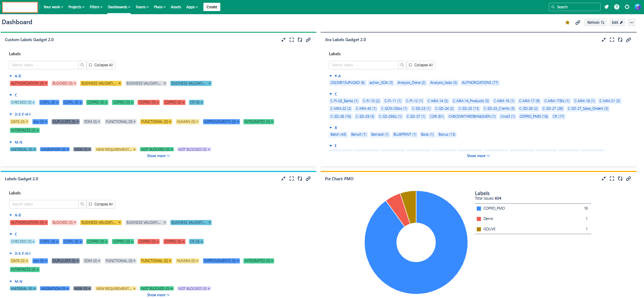The image size is (644, 298).
Task: Open the help question mark icon
Action: [x=617, y=7]
